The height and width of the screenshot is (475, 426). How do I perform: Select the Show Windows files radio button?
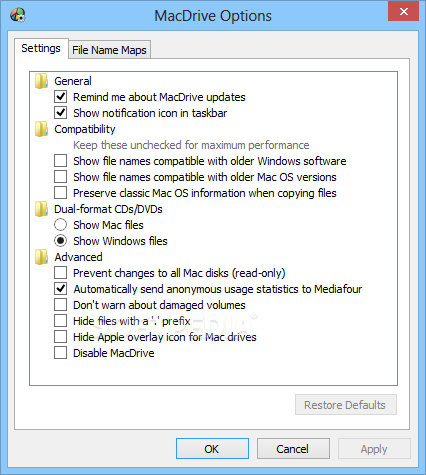pyautogui.click(x=60, y=241)
